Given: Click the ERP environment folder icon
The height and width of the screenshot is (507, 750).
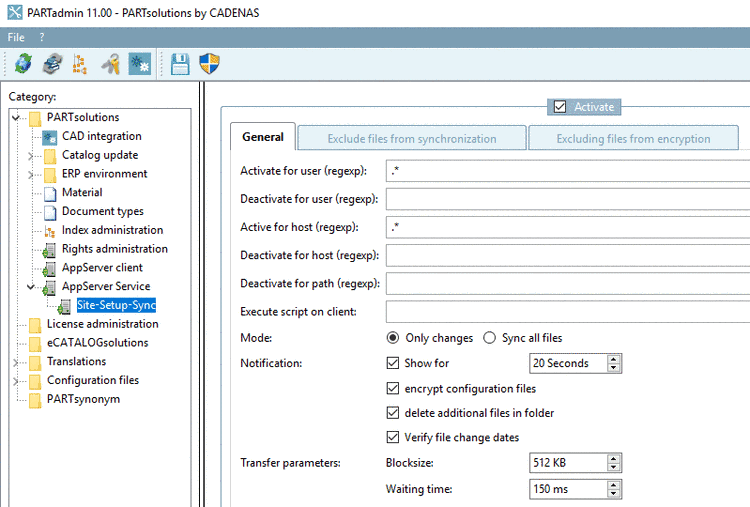Looking at the screenshot, I should pos(50,174).
